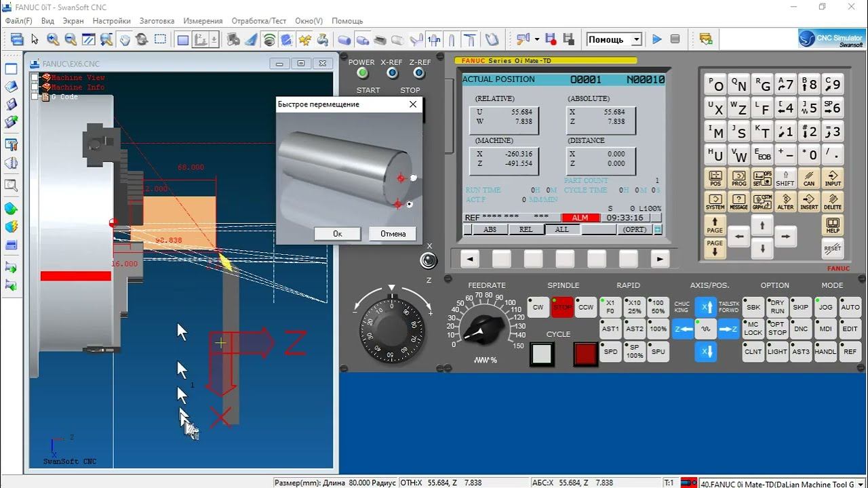The width and height of the screenshot is (868, 488).
Task: Open the PROG screen key
Action: coord(739,178)
